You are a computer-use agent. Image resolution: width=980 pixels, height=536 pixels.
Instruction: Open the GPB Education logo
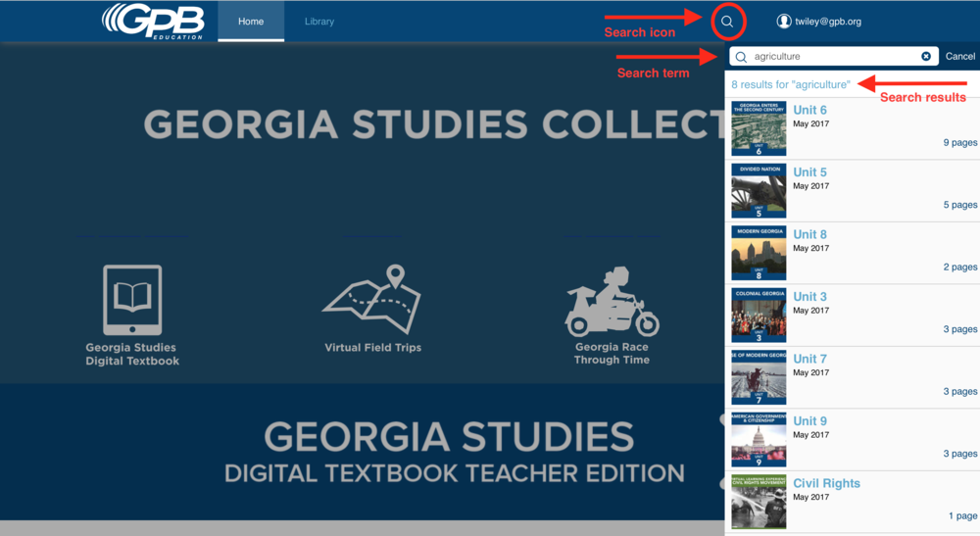coord(153,22)
